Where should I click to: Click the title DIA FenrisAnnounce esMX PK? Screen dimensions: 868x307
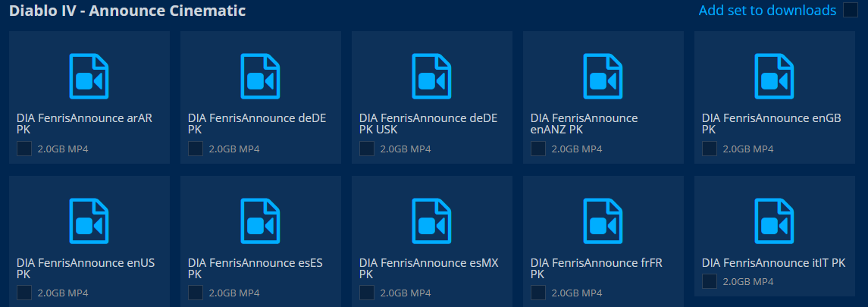point(429,268)
